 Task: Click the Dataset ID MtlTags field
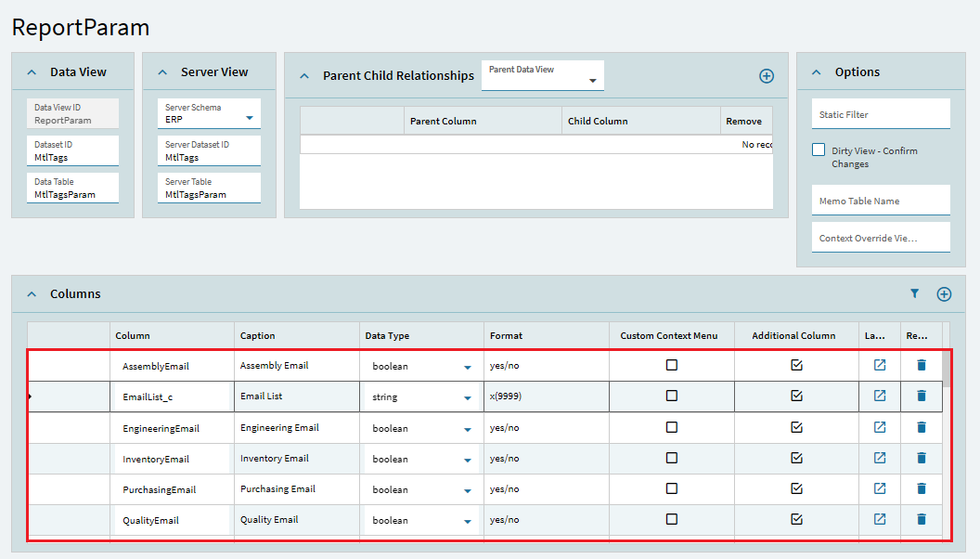tap(72, 150)
